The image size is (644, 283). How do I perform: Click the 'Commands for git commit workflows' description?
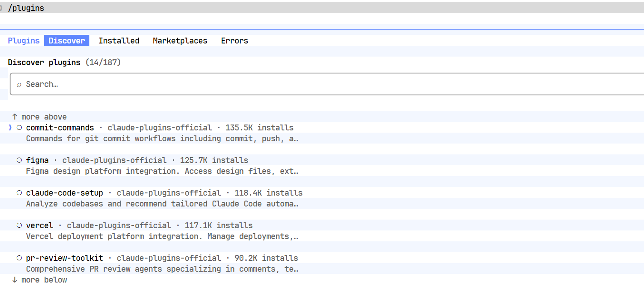162,139
